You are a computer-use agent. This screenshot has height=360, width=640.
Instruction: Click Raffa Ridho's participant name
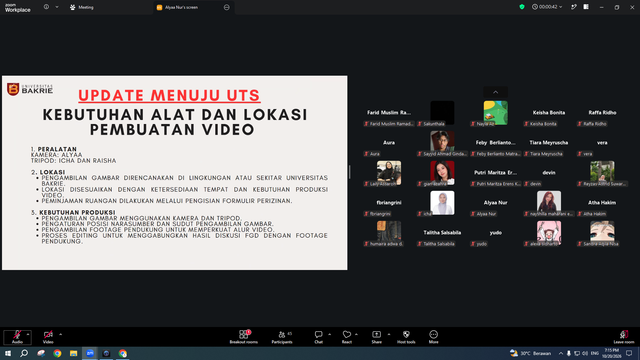tap(602, 112)
